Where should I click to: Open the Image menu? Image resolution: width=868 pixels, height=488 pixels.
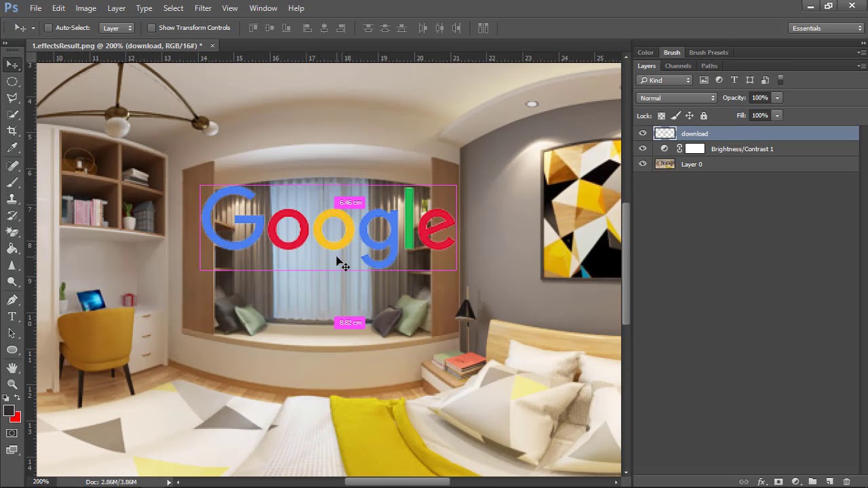point(85,8)
